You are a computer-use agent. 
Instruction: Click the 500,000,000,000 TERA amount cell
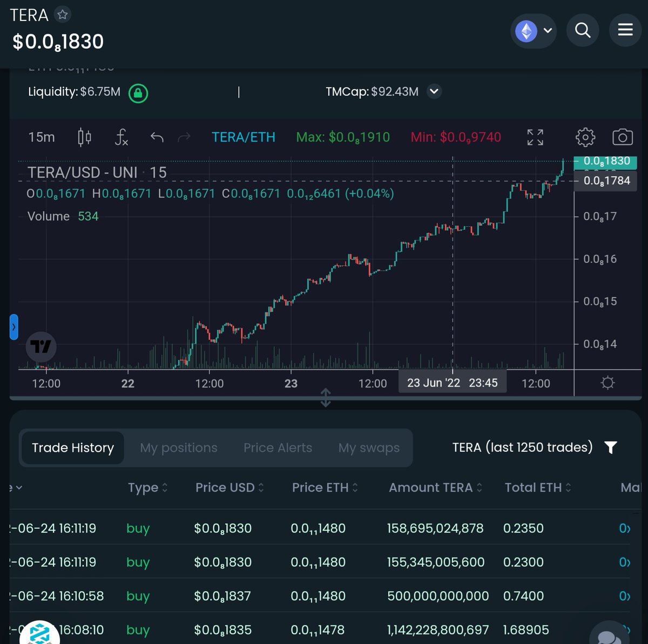coord(438,596)
